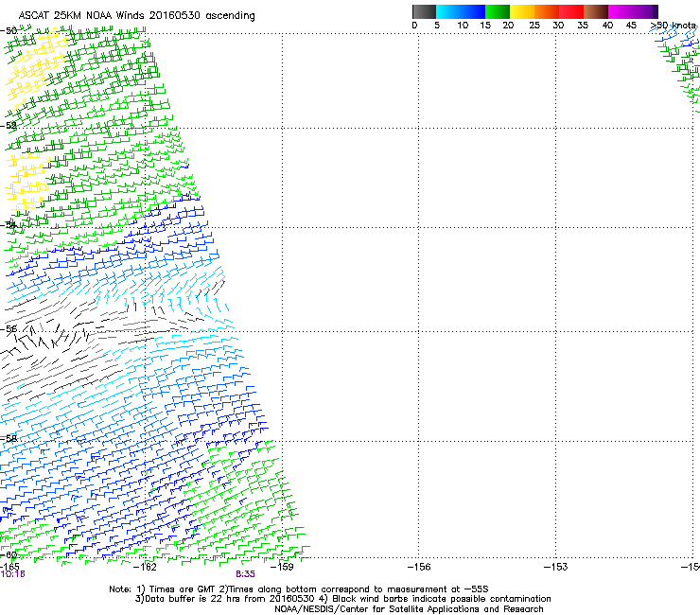
Task: Select the orange 25-30 knots color bar segment
Action: [x=547, y=11]
